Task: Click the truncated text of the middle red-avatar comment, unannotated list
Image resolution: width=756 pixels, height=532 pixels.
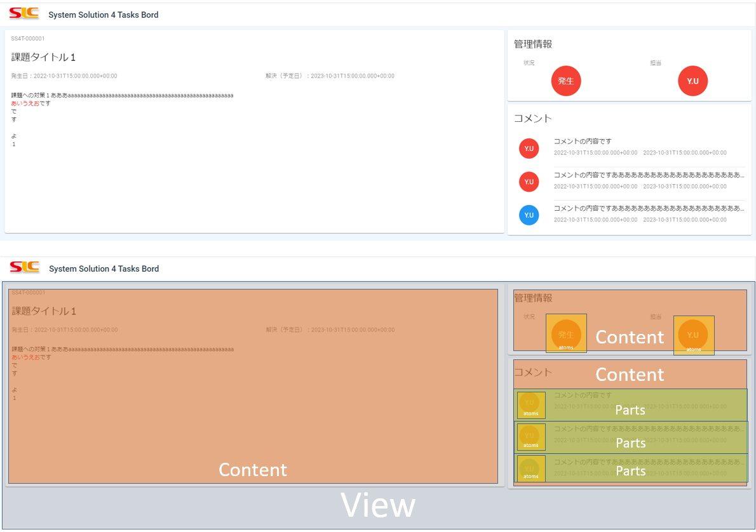Action: [649, 175]
